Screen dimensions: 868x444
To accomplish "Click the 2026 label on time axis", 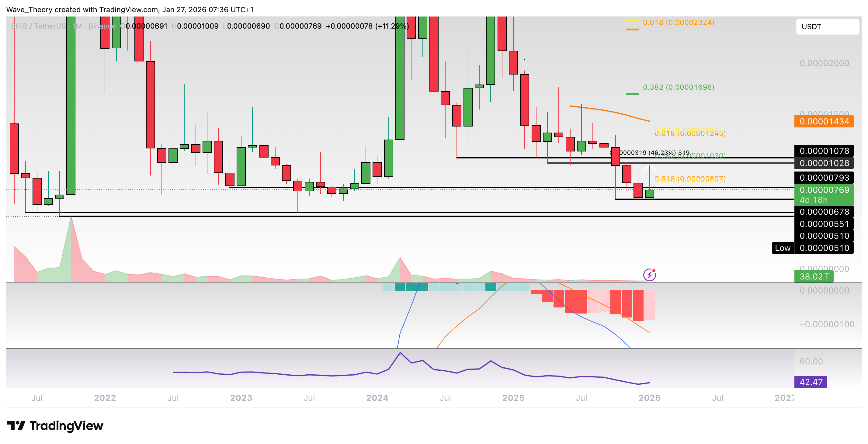I will [x=649, y=398].
